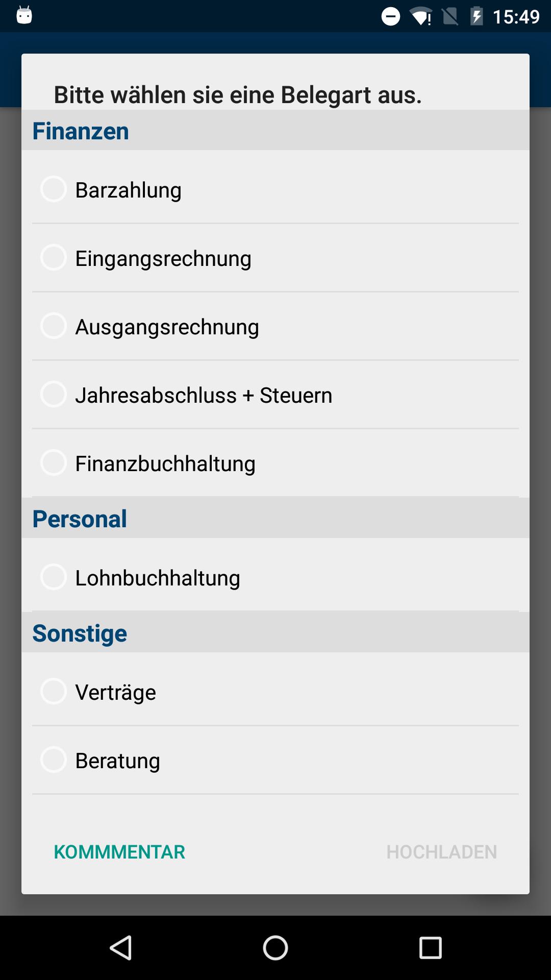Tap the debug notification icon in status bar

(24, 15)
